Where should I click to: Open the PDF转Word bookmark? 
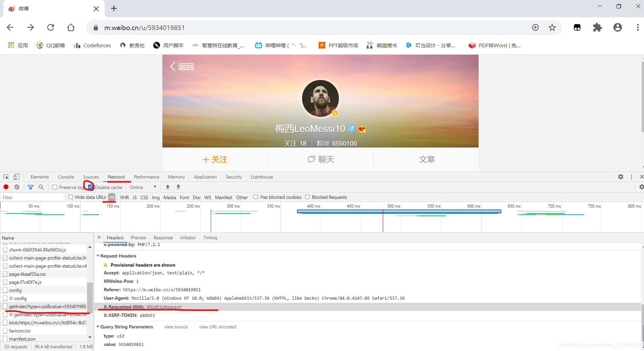tap(494, 45)
